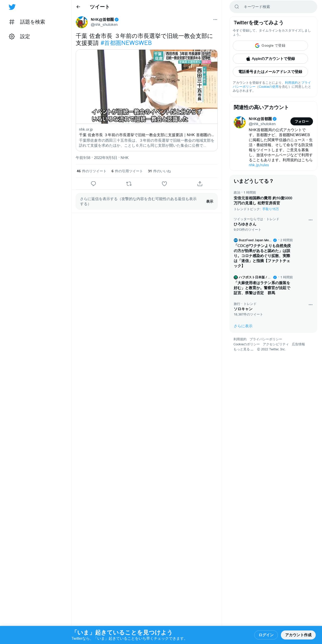Image resolution: width=322 pixels, height=644 pixels.
Task: Open 話題を検索 explore page
Action: tap(27, 22)
